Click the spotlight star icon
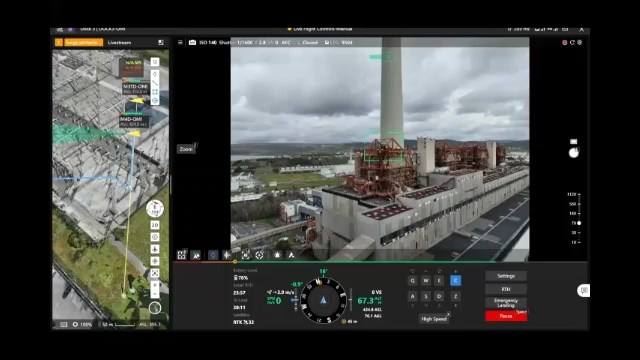The image size is (640, 360). pos(278,255)
